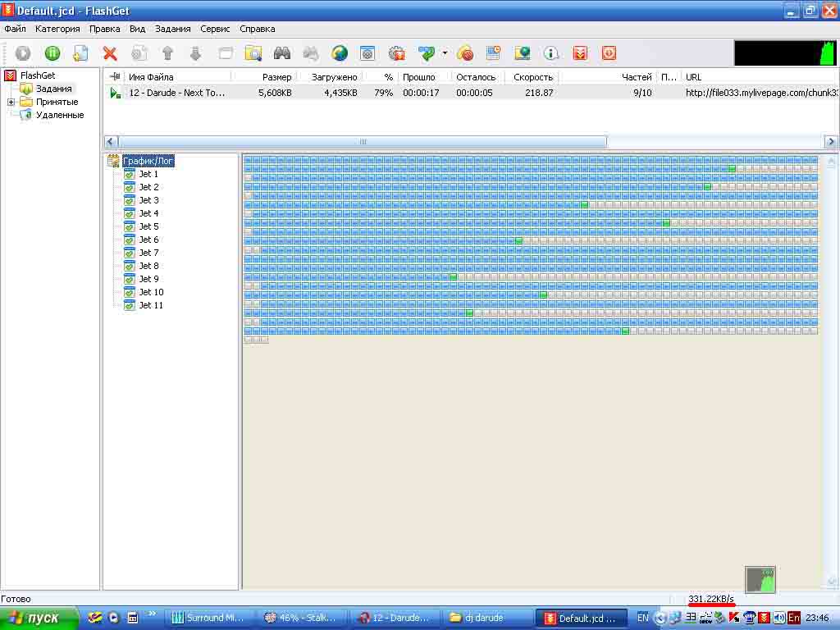Open the Удаленные folder in sidebar
The height and width of the screenshot is (630, 840).
tap(59, 115)
